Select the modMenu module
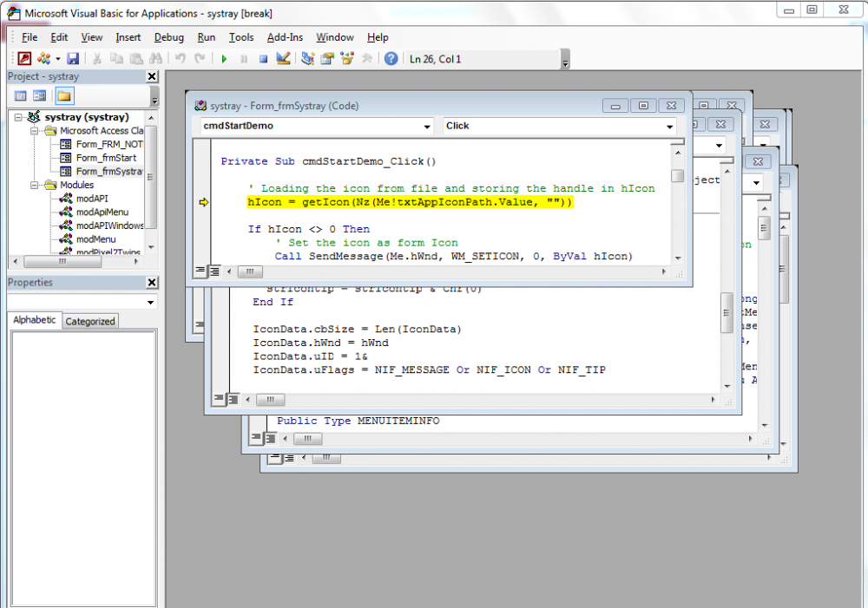868x608 pixels. coord(95,239)
